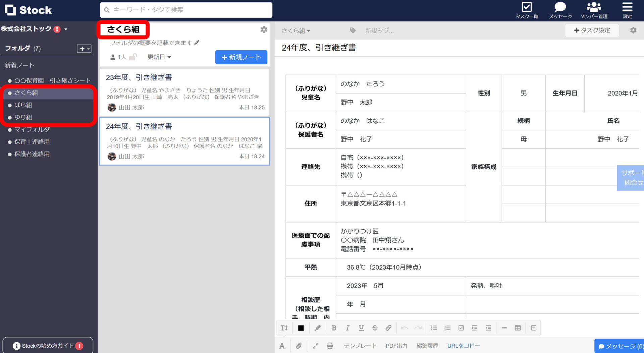Toggle bold formatting
The width and height of the screenshot is (644, 353).
[x=334, y=328]
